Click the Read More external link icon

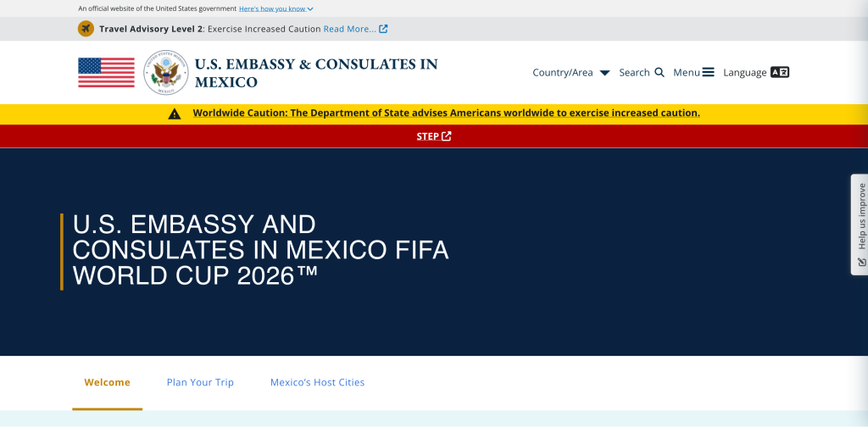click(383, 29)
